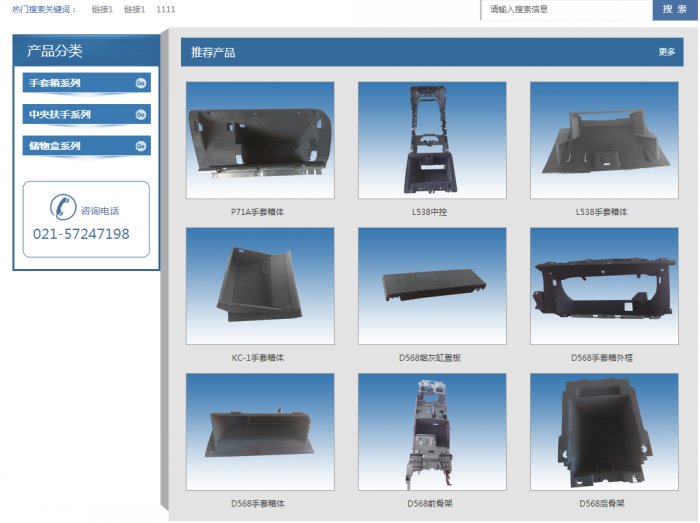700x523 pixels.
Task: Focus the 请输入搜索信息 search field
Action: pyautogui.click(x=566, y=10)
